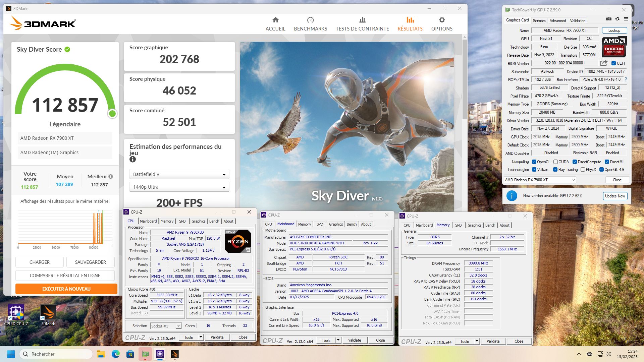Click the AMD Radeon logo in GPU-Z
The height and width of the screenshot is (362, 644).
point(614,47)
